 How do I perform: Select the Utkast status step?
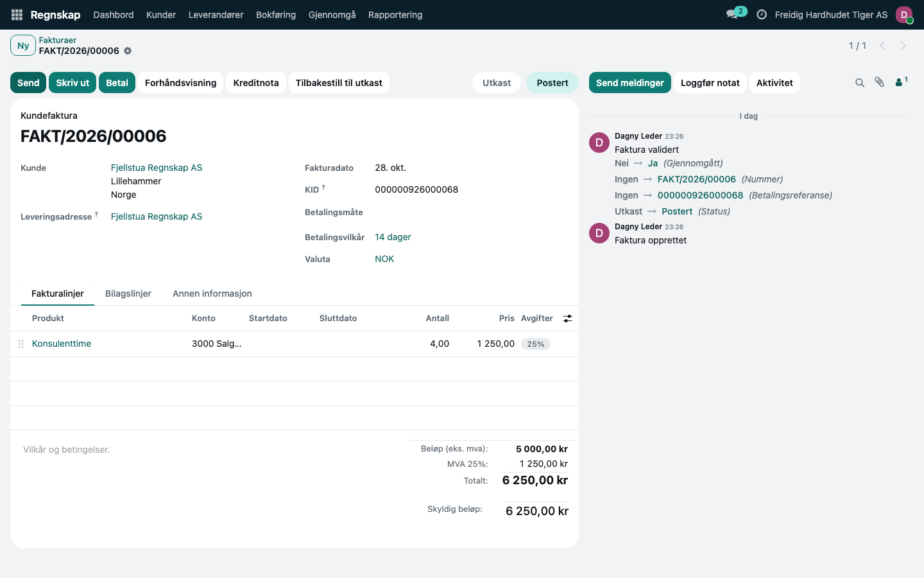tap(497, 83)
